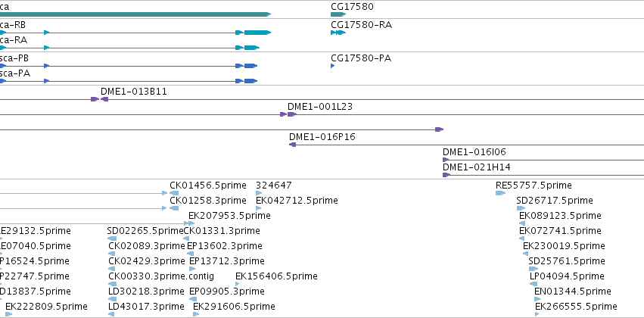This screenshot has height=318, width=644.
Task: Click the EN01344.5prime EST label
Action: pos(573,291)
